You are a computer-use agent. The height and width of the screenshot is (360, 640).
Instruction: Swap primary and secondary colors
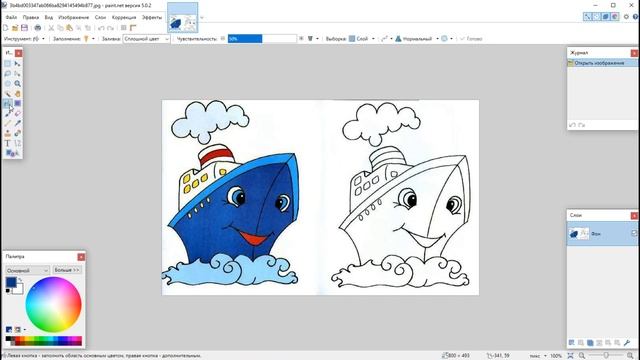point(20,280)
